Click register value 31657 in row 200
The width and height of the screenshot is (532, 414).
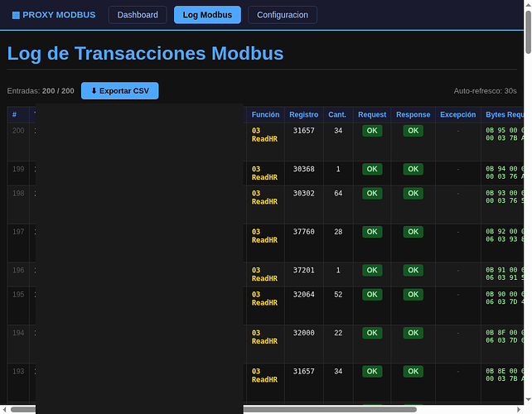pos(303,131)
